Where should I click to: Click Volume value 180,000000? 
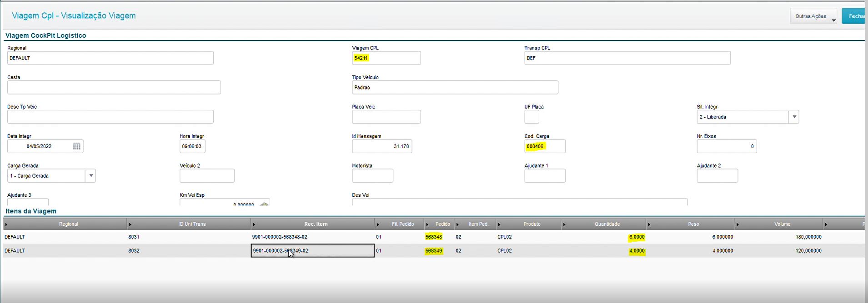coord(808,237)
